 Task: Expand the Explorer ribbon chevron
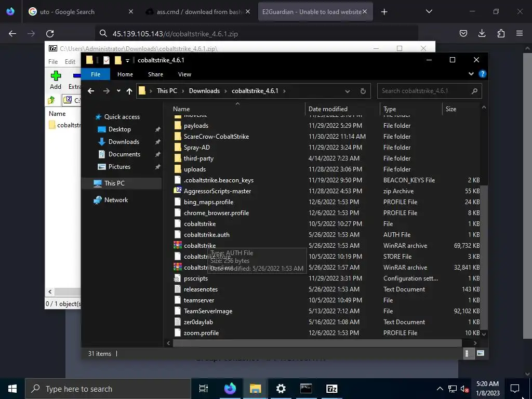(471, 74)
